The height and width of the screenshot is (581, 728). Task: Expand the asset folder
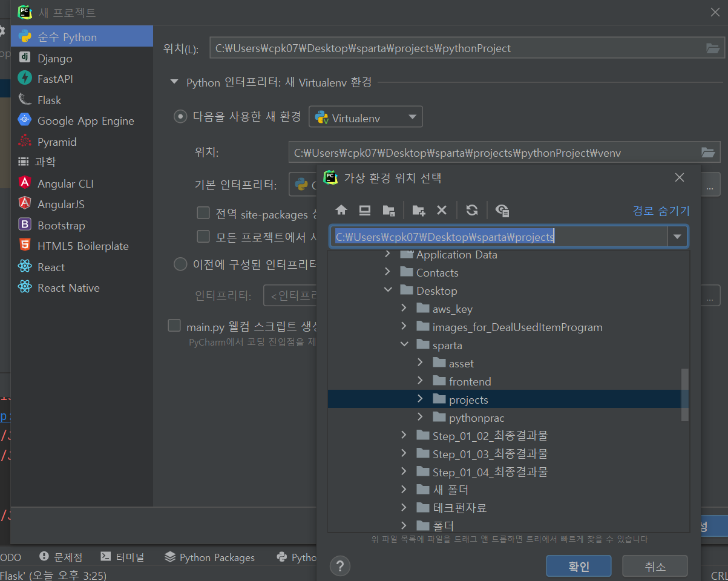(421, 363)
